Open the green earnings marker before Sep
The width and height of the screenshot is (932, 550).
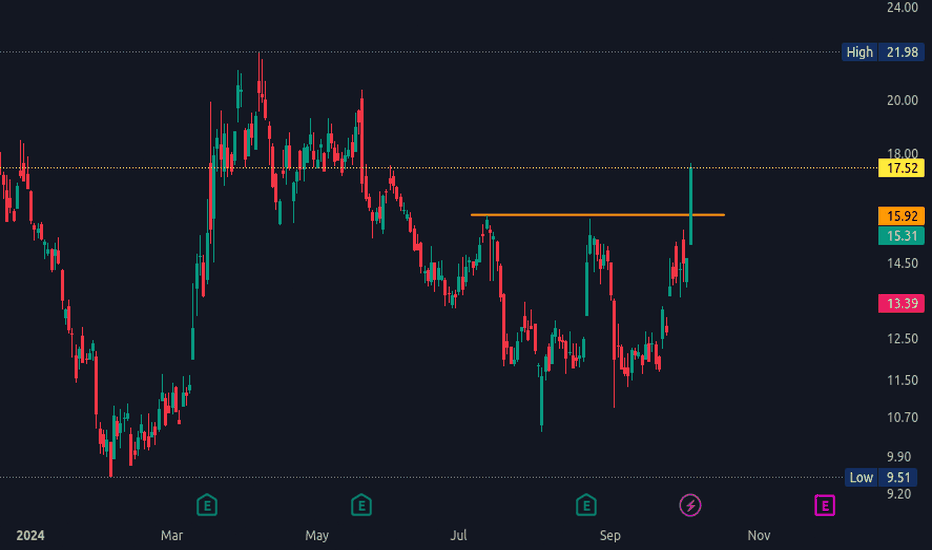pos(586,505)
